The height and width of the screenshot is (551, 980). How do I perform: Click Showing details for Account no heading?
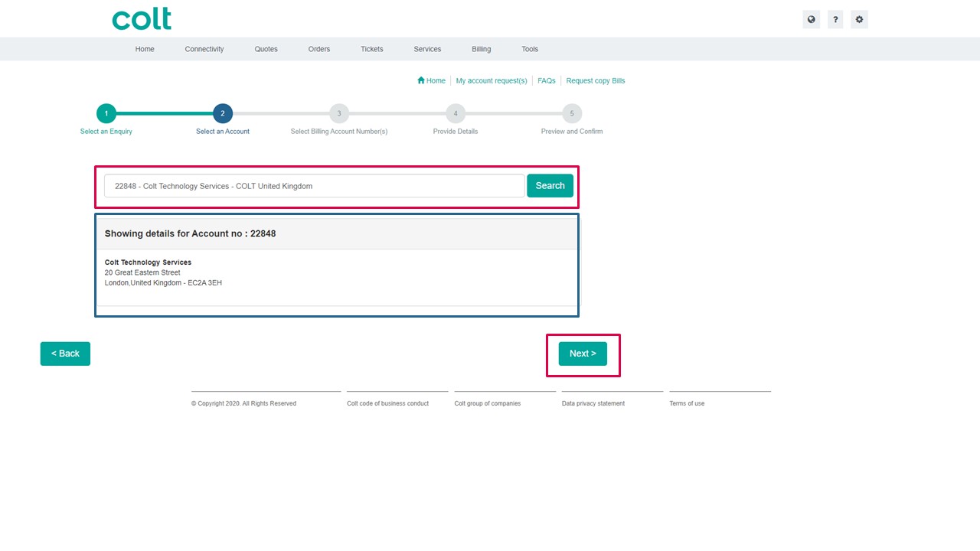point(190,233)
